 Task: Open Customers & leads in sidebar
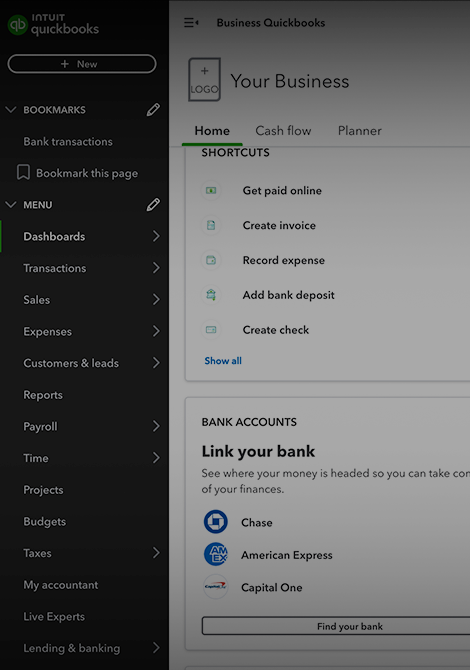tap(71, 363)
